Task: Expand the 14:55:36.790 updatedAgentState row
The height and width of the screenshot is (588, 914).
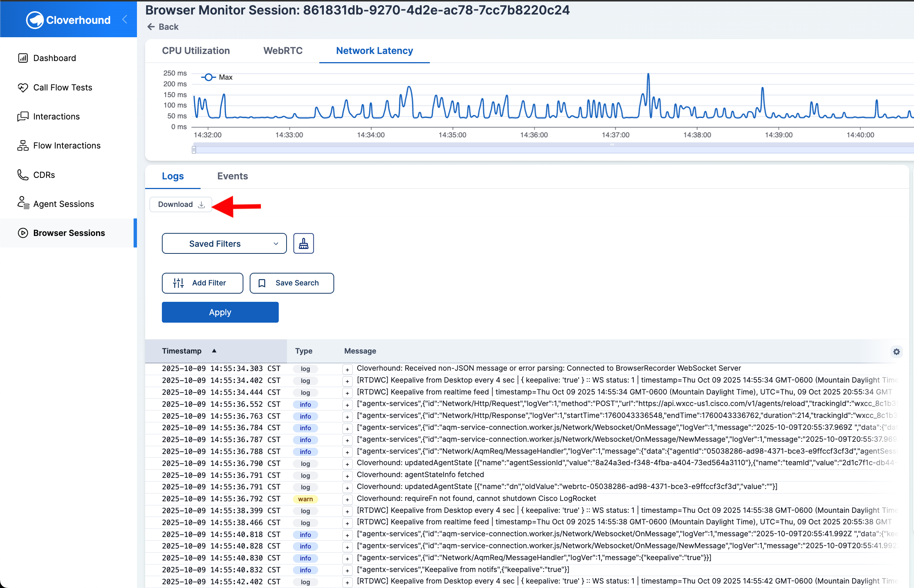Action: (x=347, y=464)
